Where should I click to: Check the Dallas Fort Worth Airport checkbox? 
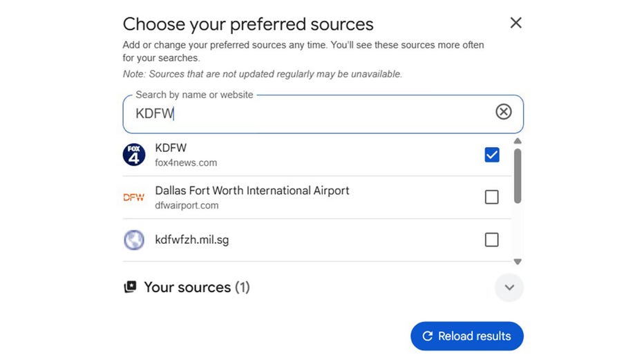tap(491, 198)
